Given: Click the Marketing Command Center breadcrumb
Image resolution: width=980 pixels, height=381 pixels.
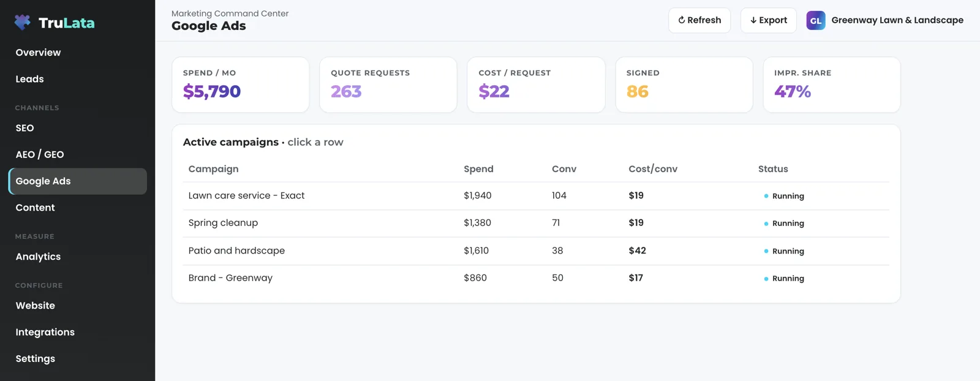Looking at the screenshot, I should (x=230, y=13).
